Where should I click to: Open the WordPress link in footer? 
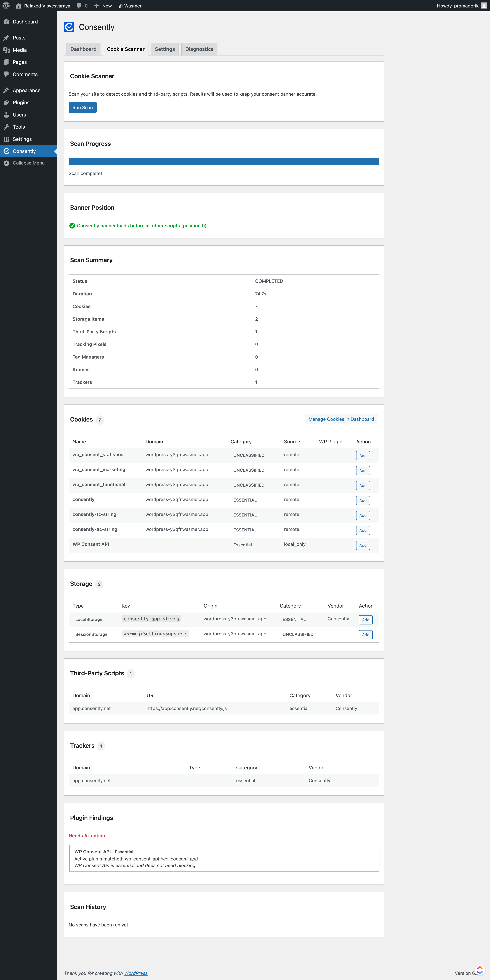[136, 973]
